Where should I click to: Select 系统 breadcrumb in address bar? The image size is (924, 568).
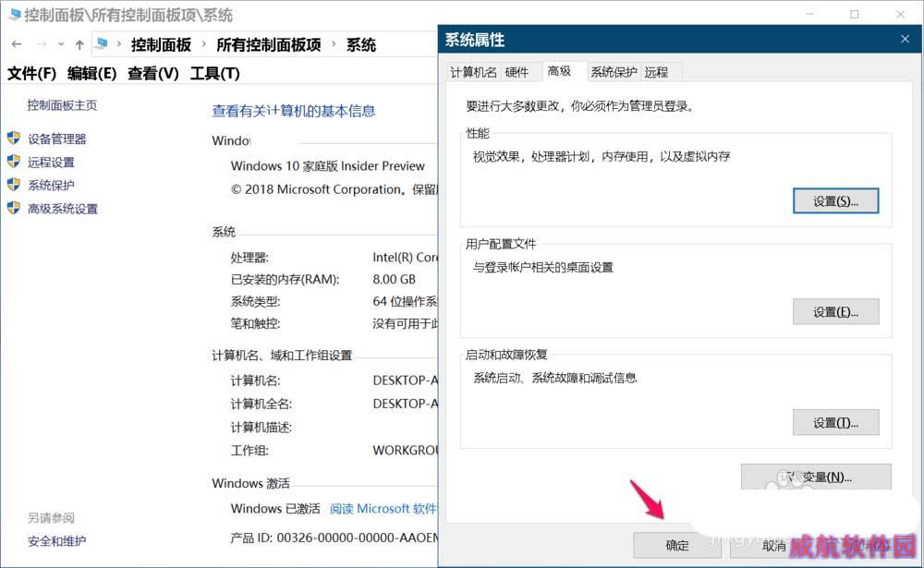point(360,44)
